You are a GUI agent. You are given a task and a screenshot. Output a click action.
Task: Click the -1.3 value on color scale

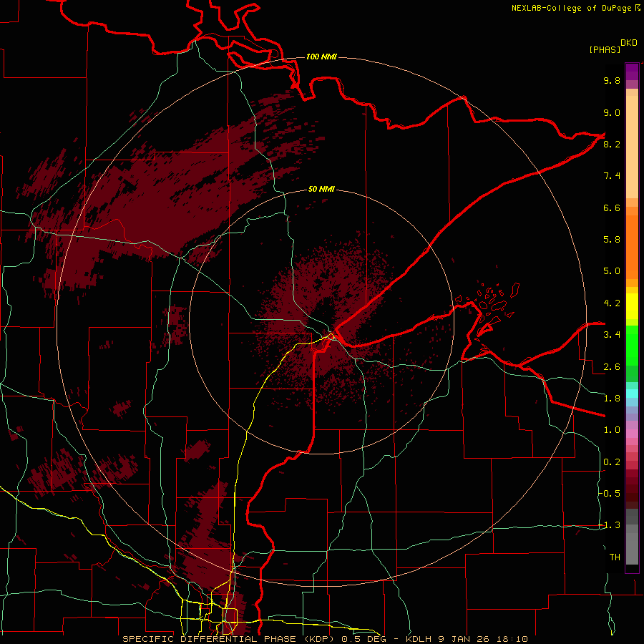coord(610,525)
